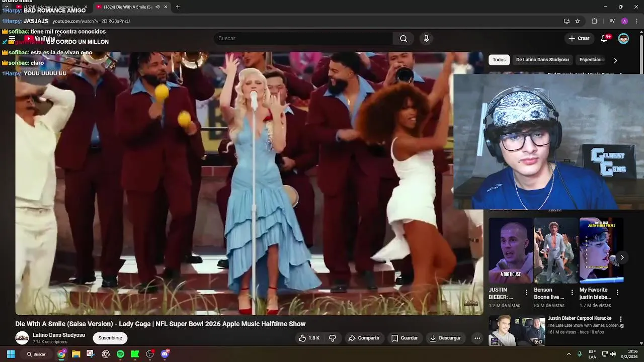Open JUSTIN BIEBER A BIG HOUSE short thumbnail
This screenshot has width=644, height=362.
(510, 250)
